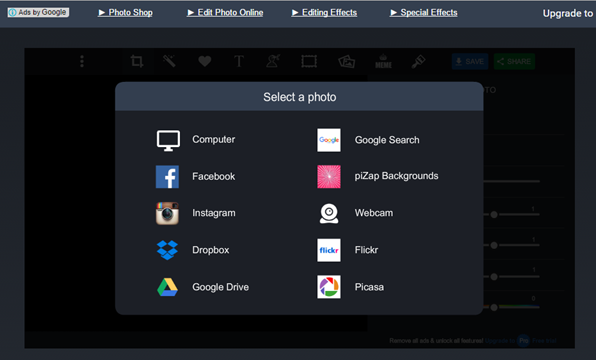Viewport: 596px width, 360px height.
Task: Click the second adjustment slider handle
Action: [x=494, y=246]
